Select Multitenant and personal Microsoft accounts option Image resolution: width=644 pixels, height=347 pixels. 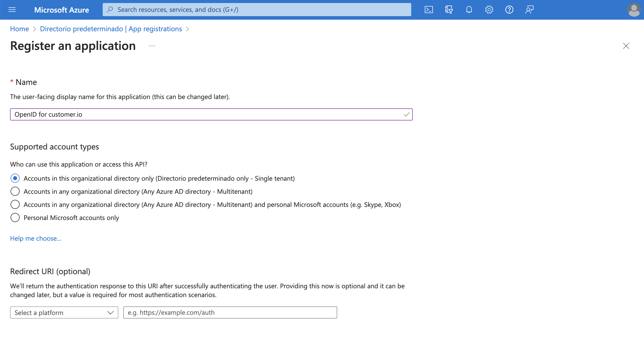pos(15,205)
